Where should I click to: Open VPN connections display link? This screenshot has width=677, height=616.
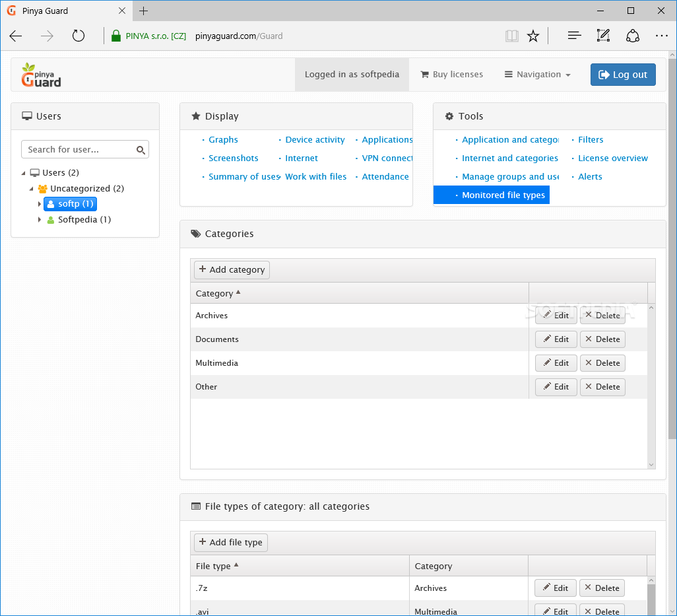(x=387, y=158)
